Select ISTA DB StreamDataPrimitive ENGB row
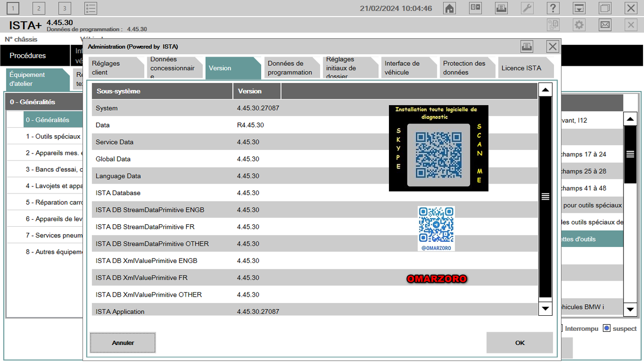This screenshot has height=362, width=644. (x=314, y=210)
